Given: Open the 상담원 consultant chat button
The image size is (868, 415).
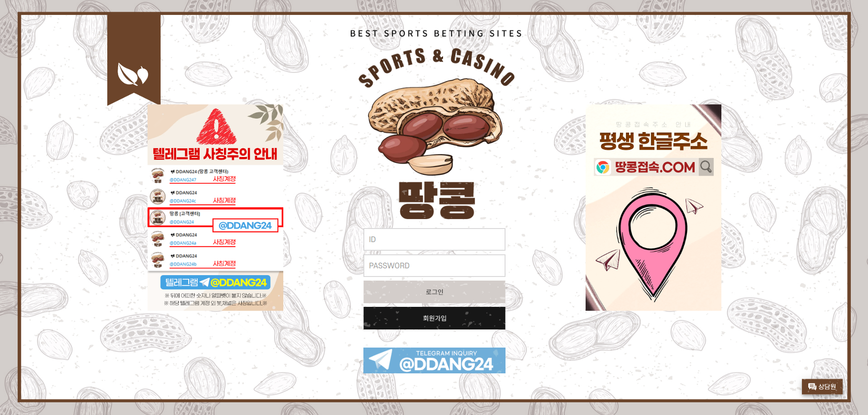Looking at the screenshot, I should tap(822, 386).
